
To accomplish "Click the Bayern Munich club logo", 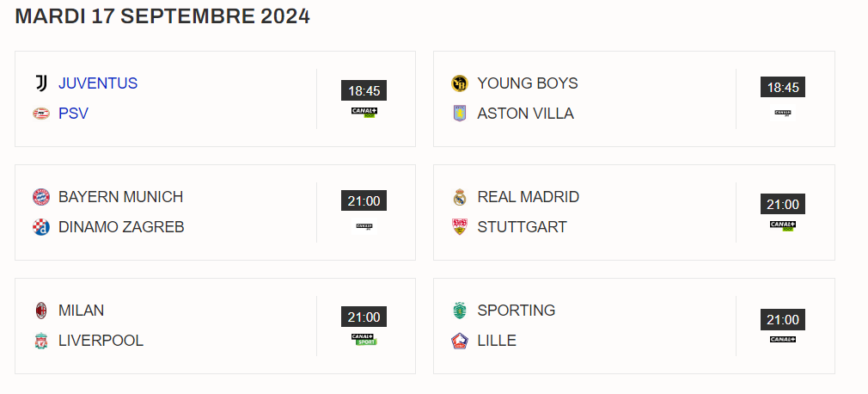I will point(41,197).
